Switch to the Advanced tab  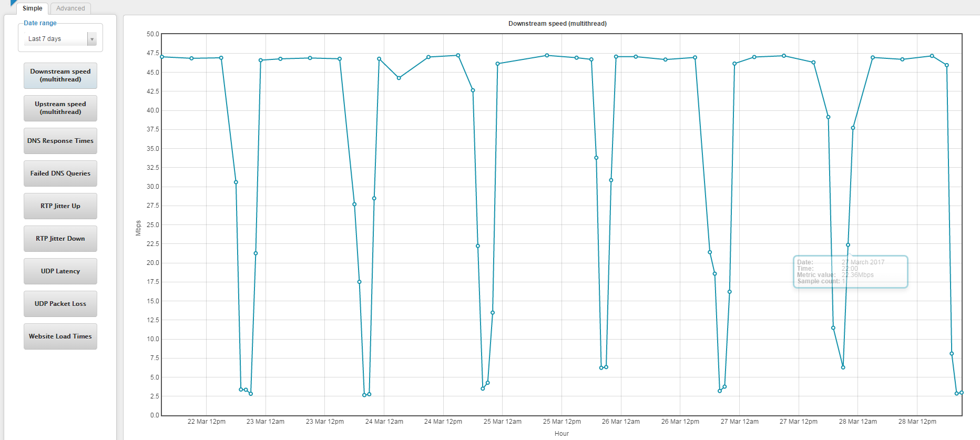(x=70, y=8)
